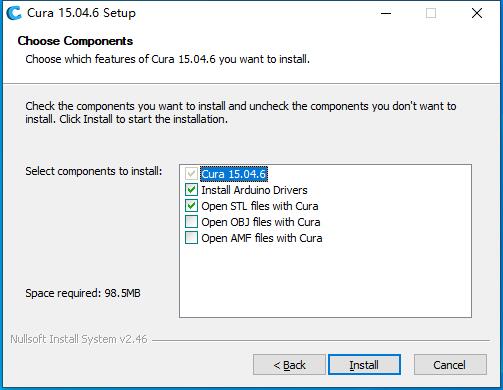Click the Space required 98.5MB label
This screenshot has height=390, width=503.
(83, 293)
